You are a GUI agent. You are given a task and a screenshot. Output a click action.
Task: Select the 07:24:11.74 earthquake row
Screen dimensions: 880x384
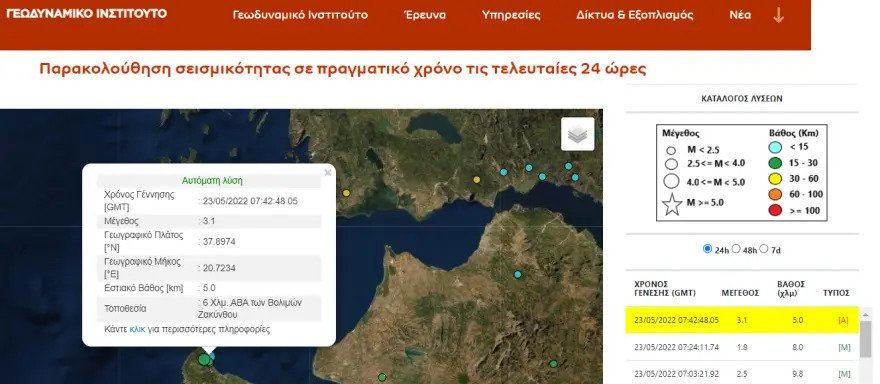pyautogui.click(x=742, y=348)
